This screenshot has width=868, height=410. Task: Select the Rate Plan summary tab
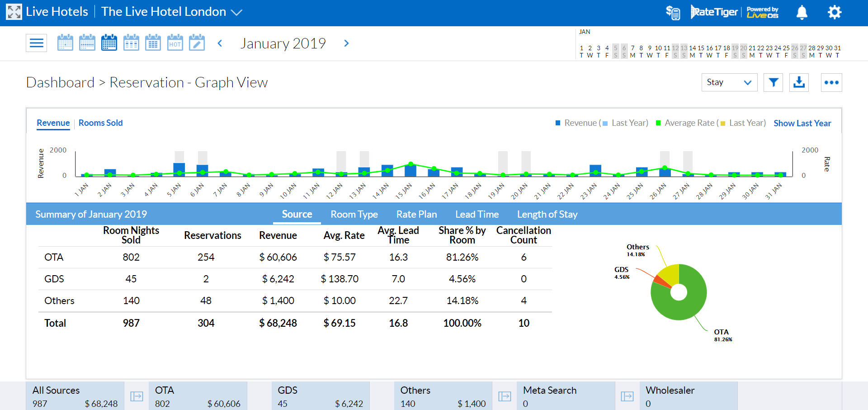pyautogui.click(x=416, y=214)
